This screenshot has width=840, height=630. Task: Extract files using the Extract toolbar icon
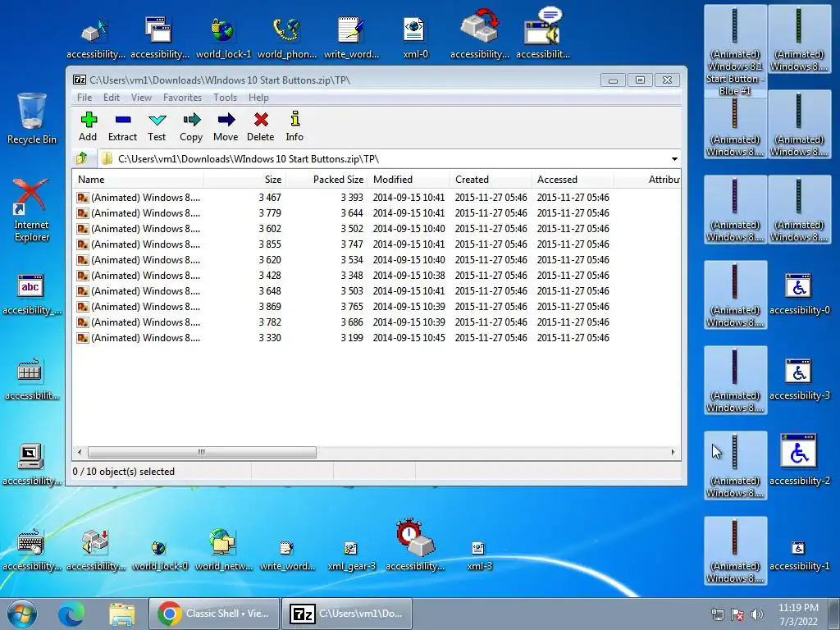123,126
